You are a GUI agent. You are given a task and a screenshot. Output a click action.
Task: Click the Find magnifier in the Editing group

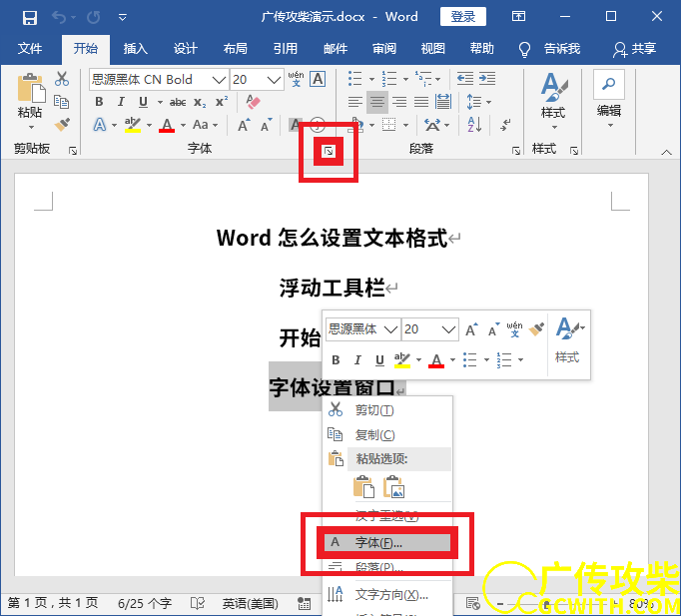point(609,84)
